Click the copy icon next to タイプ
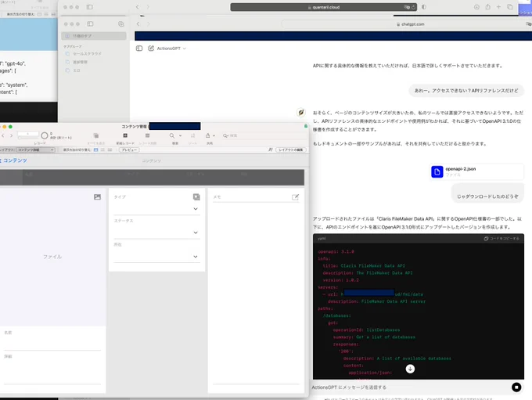 [x=196, y=197]
